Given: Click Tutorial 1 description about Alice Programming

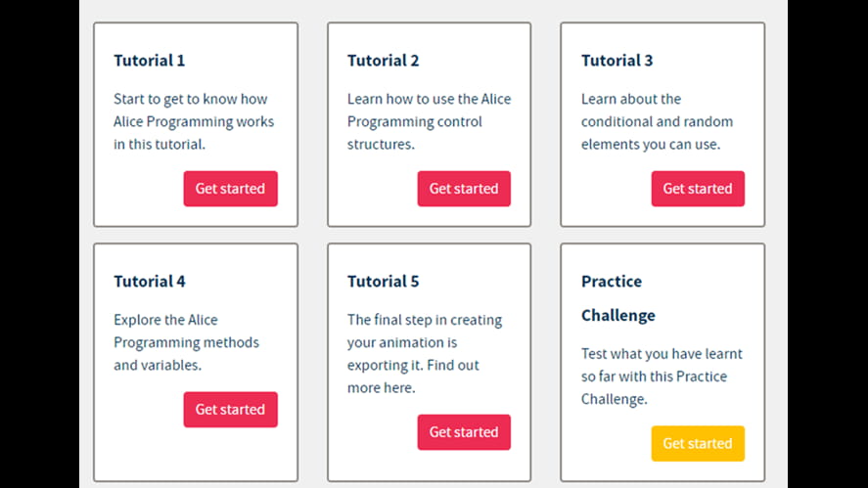Looking at the screenshot, I should [x=194, y=121].
